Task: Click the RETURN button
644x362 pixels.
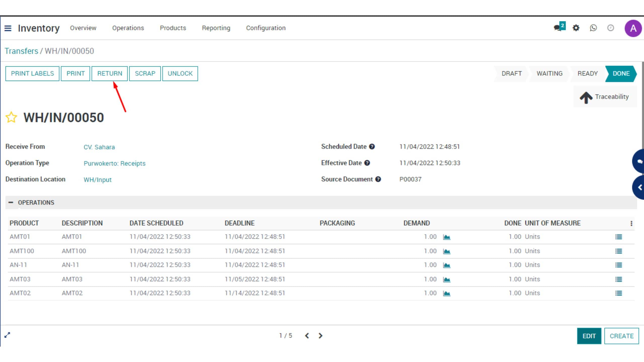Action: pos(110,73)
